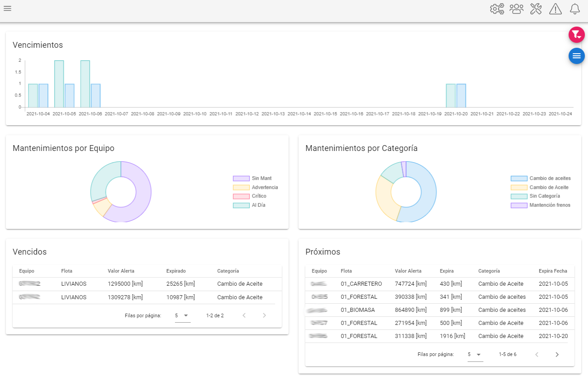Screen dimensions: 588x379
Task: Go to next page in Próximos table
Action: pos(557,355)
